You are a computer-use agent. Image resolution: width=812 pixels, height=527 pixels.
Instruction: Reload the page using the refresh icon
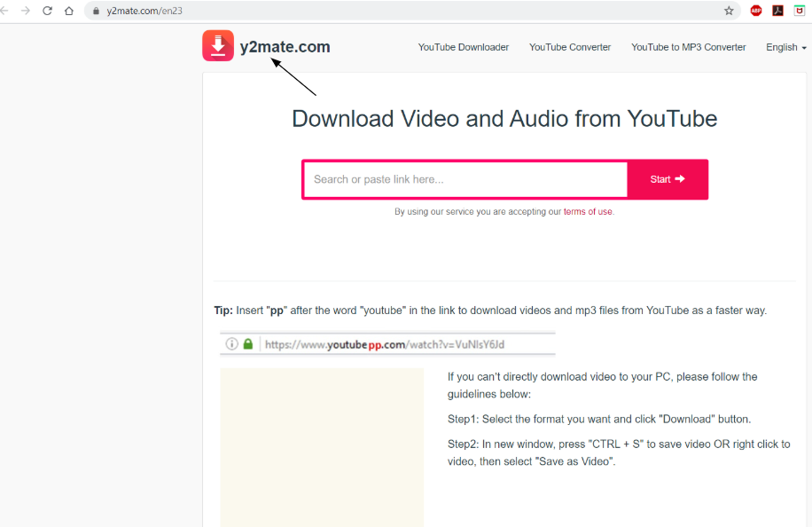pos(47,11)
